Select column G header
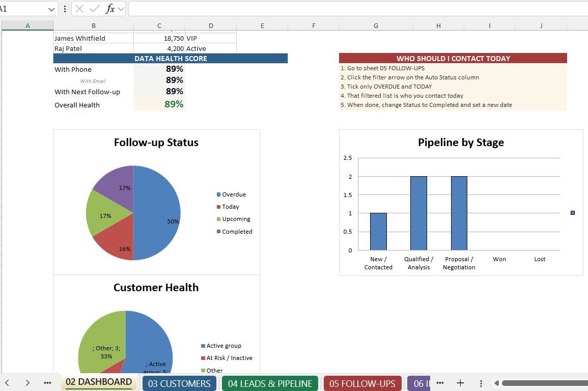Image resolution: width=588 pixels, height=391 pixels. tap(376, 25)
